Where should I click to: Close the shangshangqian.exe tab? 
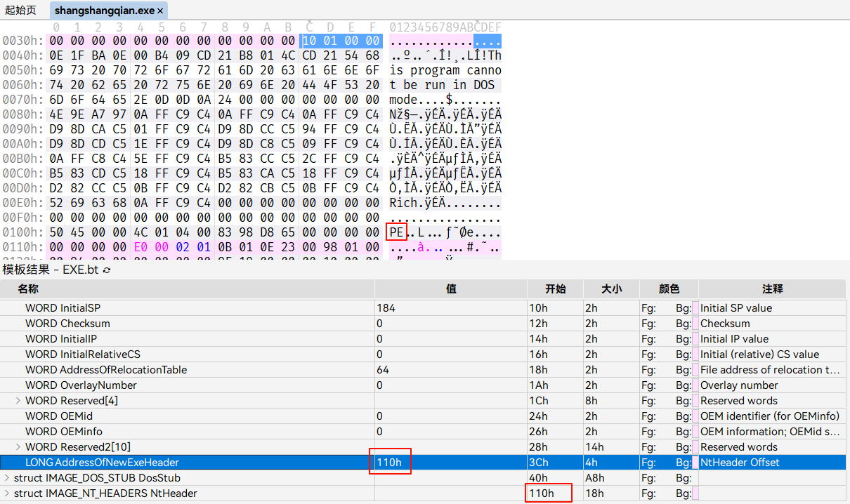click(160, 11)
